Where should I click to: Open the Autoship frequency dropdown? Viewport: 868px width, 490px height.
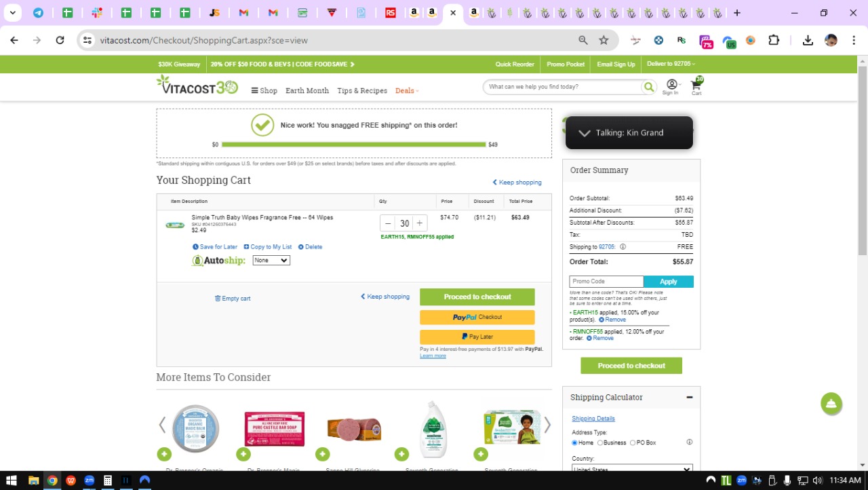[271, 261]
